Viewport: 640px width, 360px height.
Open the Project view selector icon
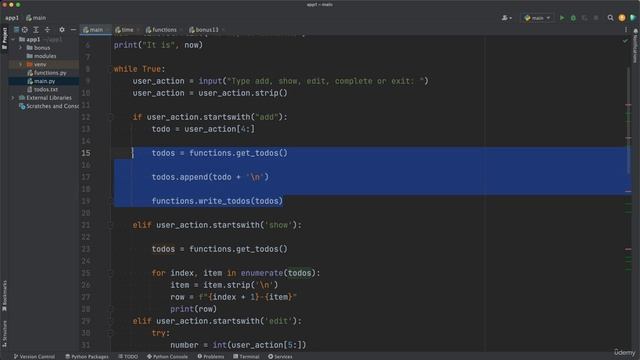click(x=16, y=30)
